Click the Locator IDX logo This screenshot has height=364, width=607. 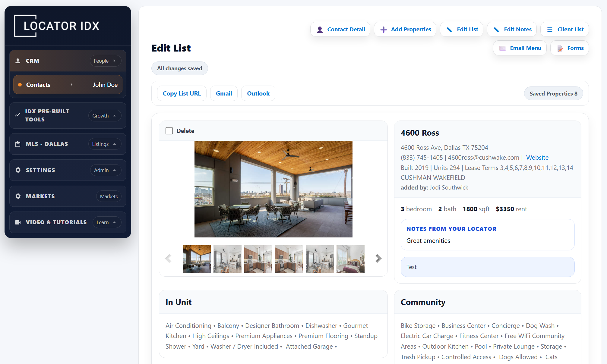pyautogui.click(x=57, y=26)
